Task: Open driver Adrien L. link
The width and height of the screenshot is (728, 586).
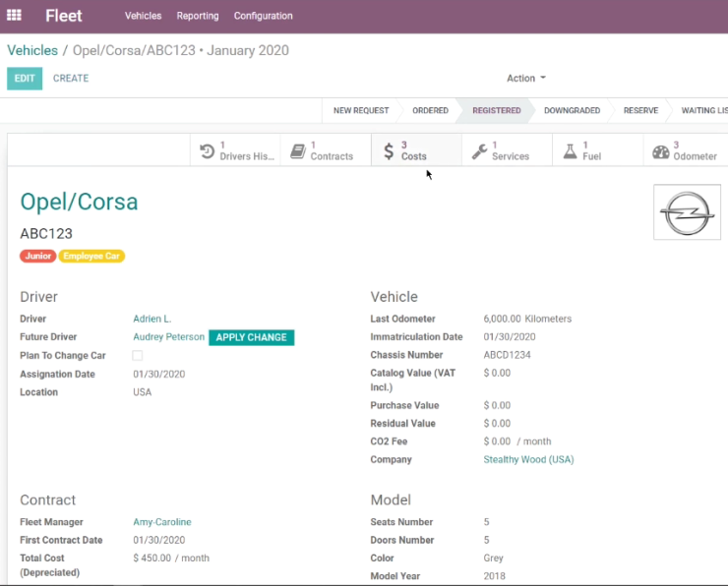Action: [152, 319]
